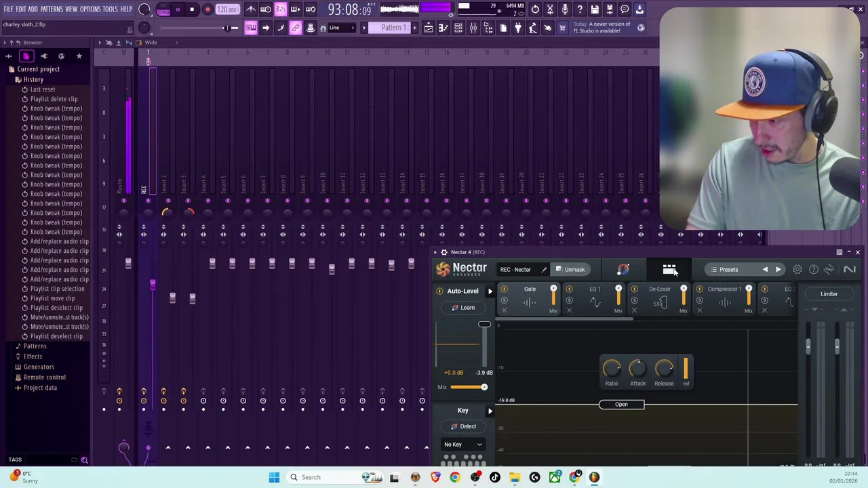Click the Unmask button in Nectar
Image resolution: width=868 pixels, height=488 pixels.
[x=570, y=270]
